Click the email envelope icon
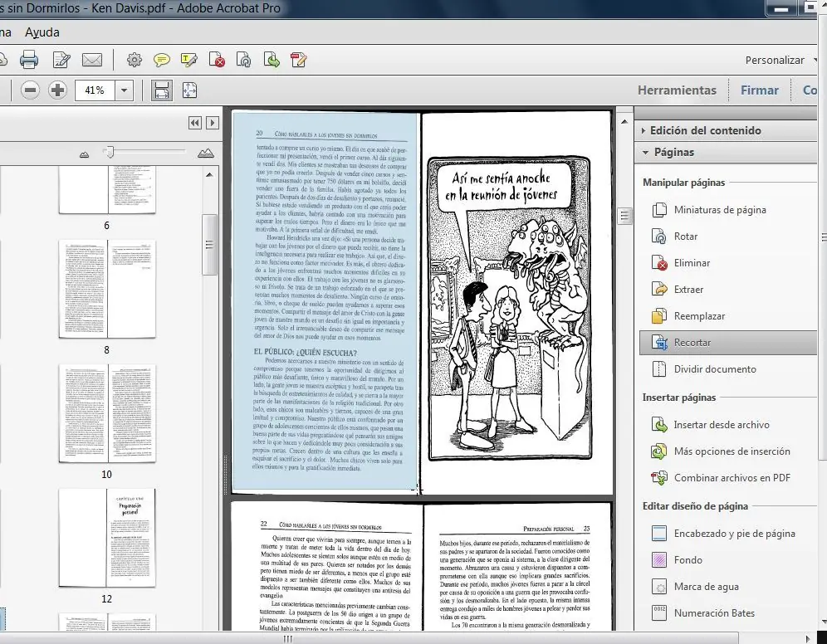The image size is (827, 644). click(92, 60)
